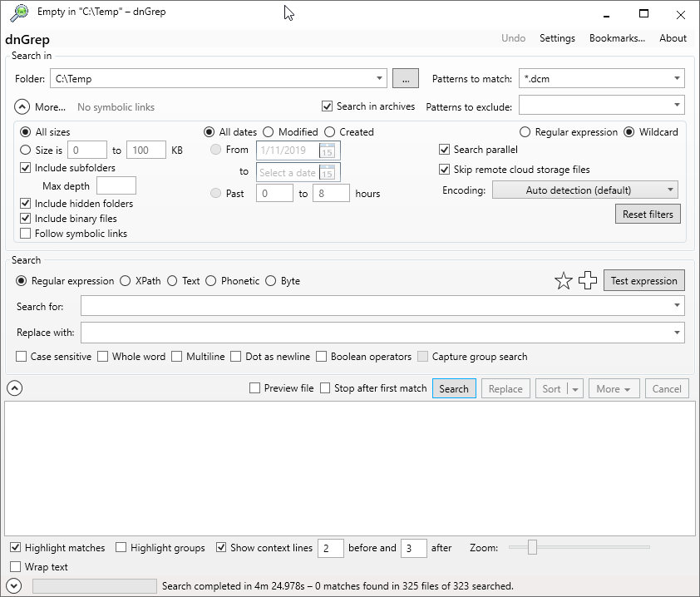Open the Settings menu

[557, 37]
